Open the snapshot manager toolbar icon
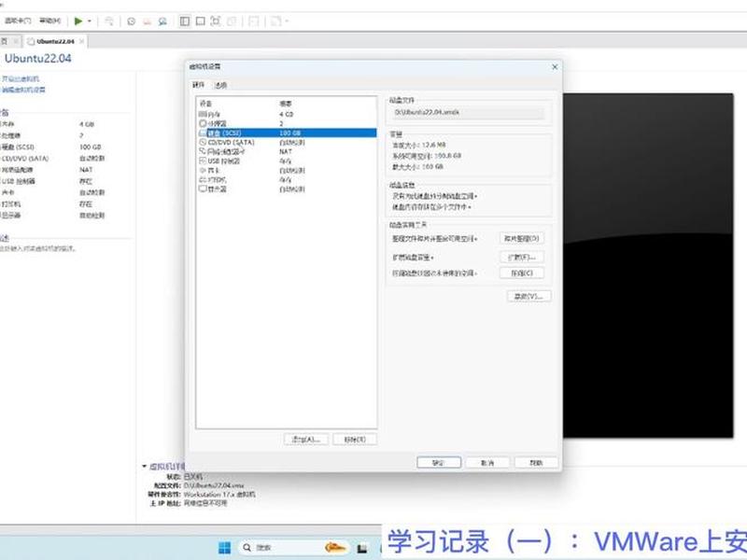Screen dimensions: 747x560 (x=162, y=21)
